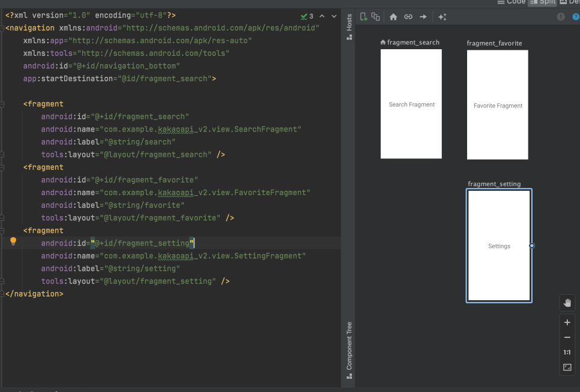Image resolution: width=580 pixels, height=392 pixels.
Task: Zoom out with the minus button
Action: [567, 337]
